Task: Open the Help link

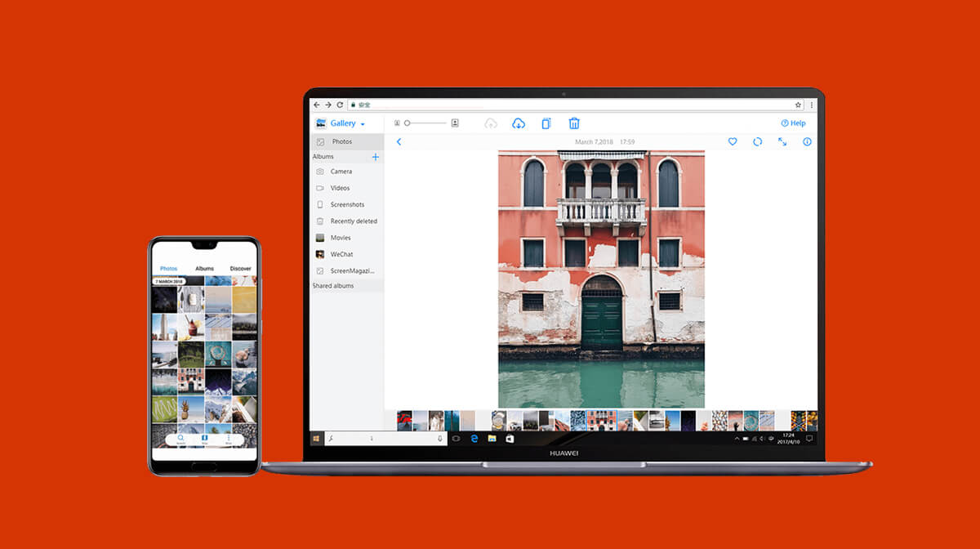Action: point(793,123)
